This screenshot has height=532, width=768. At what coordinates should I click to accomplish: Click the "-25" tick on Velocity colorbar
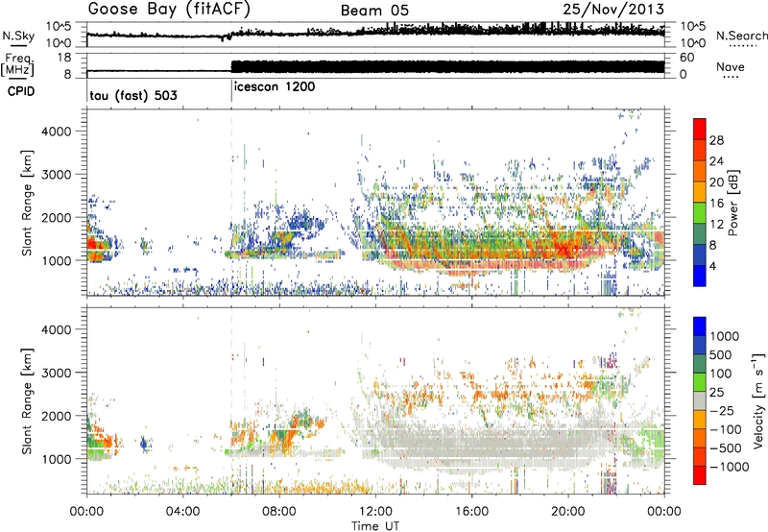point(724,411)
